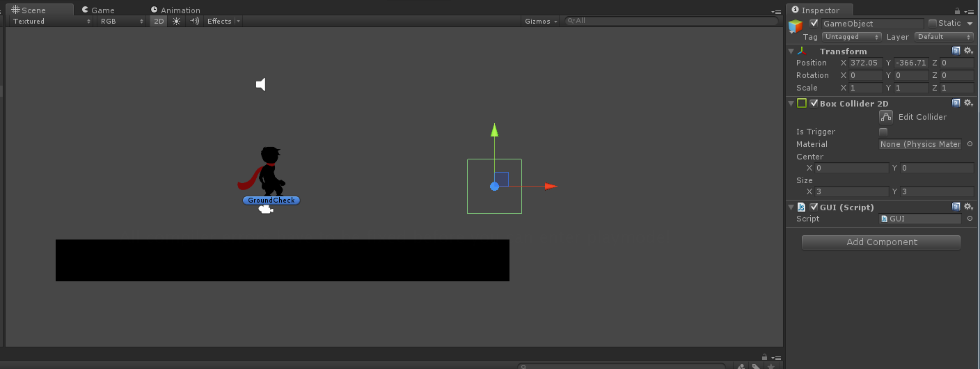The height and width of the screenshot is (369, 980).
Task: Click the scene search All field
Action: pos(671,21)
